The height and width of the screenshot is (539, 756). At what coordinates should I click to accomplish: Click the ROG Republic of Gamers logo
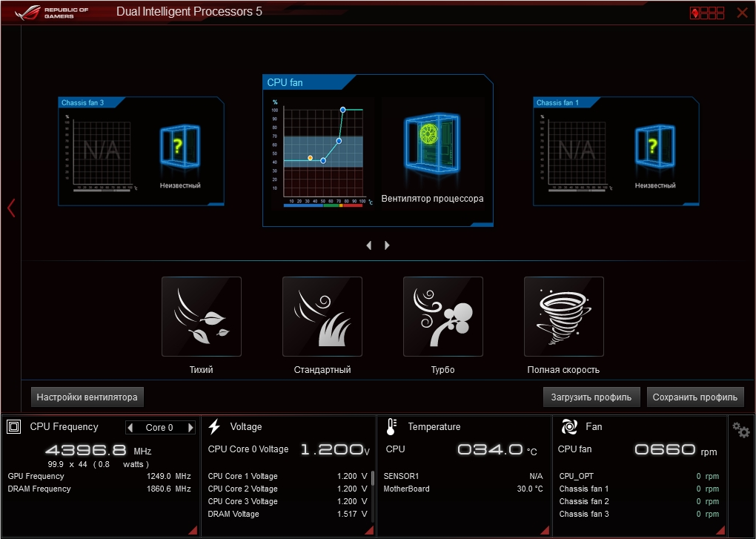coord(52,13)
